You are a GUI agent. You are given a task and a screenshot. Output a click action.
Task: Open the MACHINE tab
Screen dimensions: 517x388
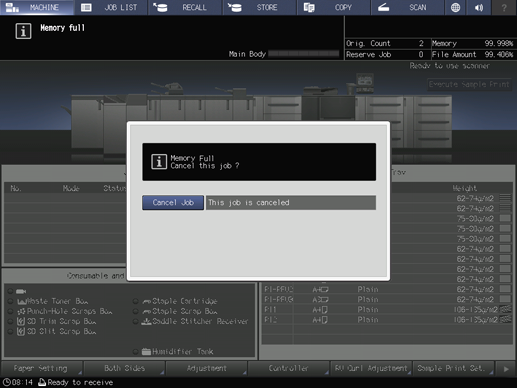[x=37, y=7]
